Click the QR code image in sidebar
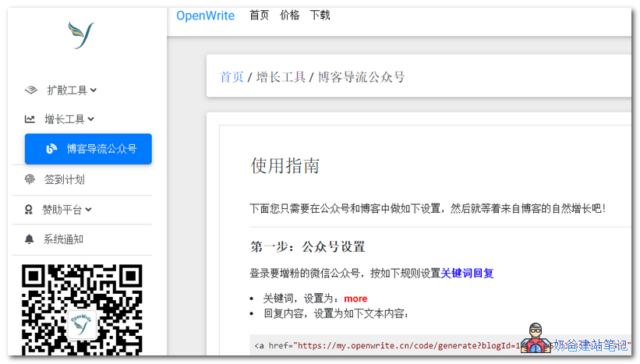640x364 pixels. click(x=82, y=310)
